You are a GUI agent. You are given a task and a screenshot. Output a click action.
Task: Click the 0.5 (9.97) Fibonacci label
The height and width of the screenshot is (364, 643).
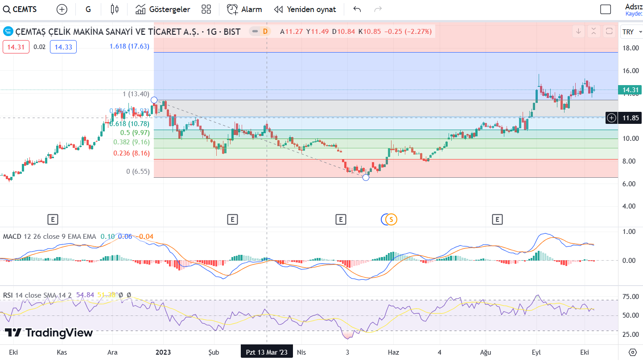tap(135, 133)
